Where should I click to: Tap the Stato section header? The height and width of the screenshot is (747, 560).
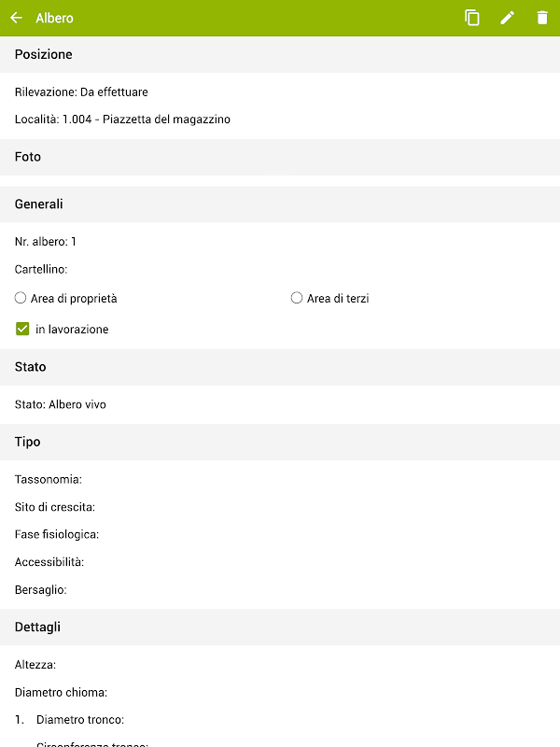point(31,367)
